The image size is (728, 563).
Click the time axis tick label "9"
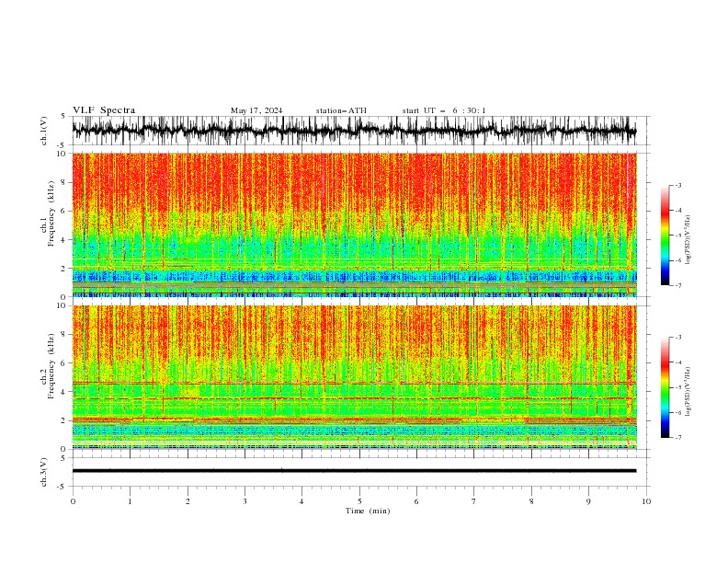point(588,501)
